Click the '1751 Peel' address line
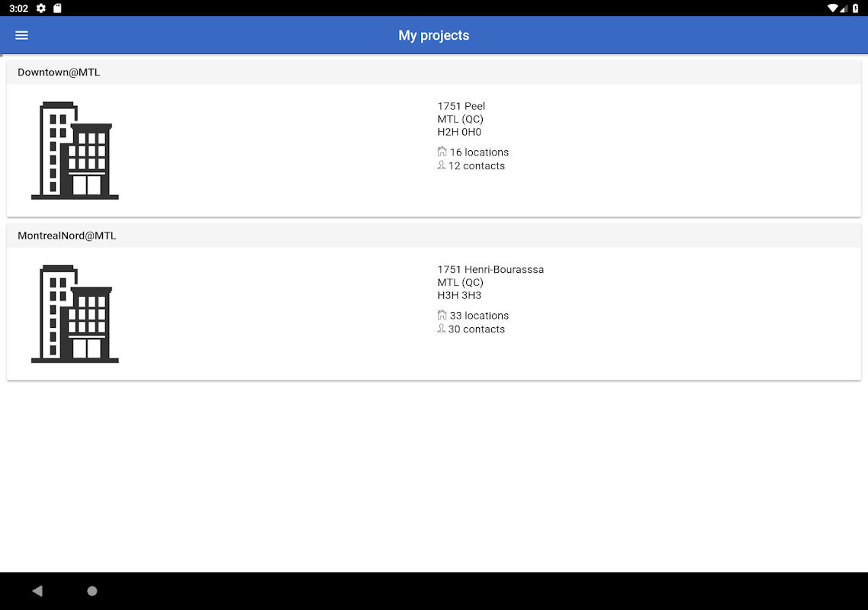 [x=461, y=106]
